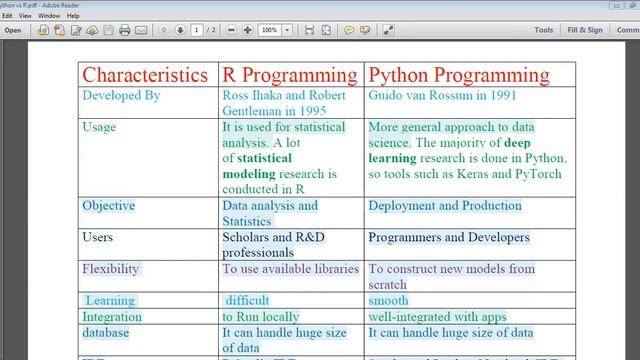Add a sticky note comment

(x=349, y=30)
